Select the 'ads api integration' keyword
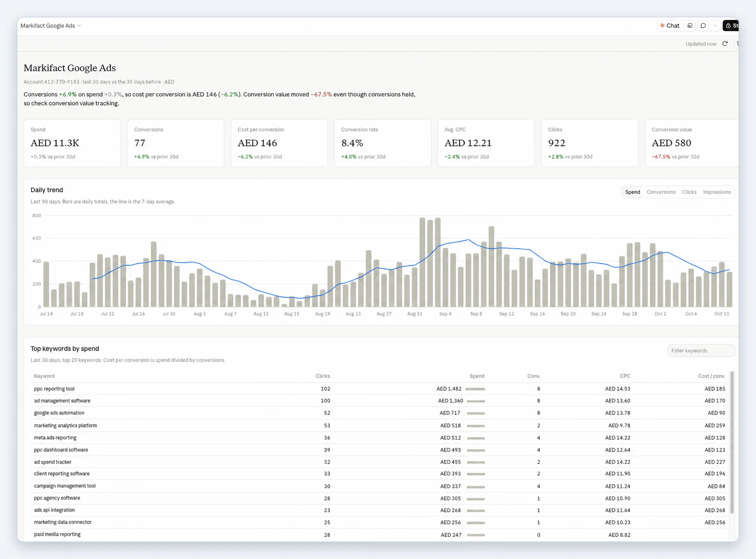The image size is (756, 559). click(x=54, y=510)
